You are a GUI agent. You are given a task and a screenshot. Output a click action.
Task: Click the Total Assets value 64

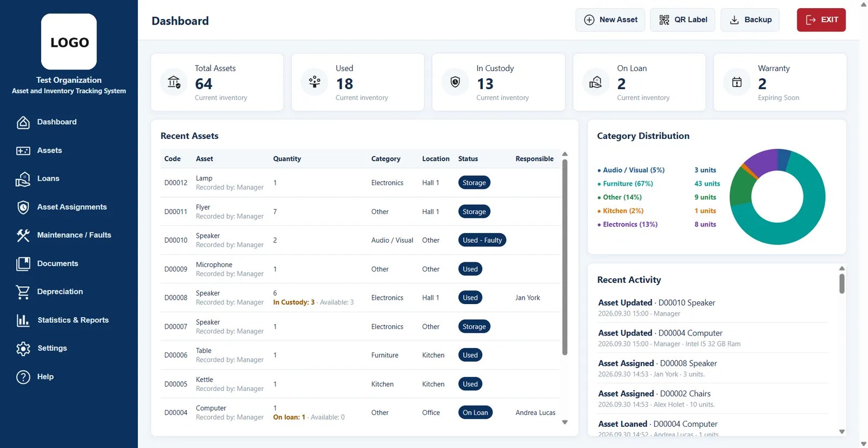(x=203, y=84)
